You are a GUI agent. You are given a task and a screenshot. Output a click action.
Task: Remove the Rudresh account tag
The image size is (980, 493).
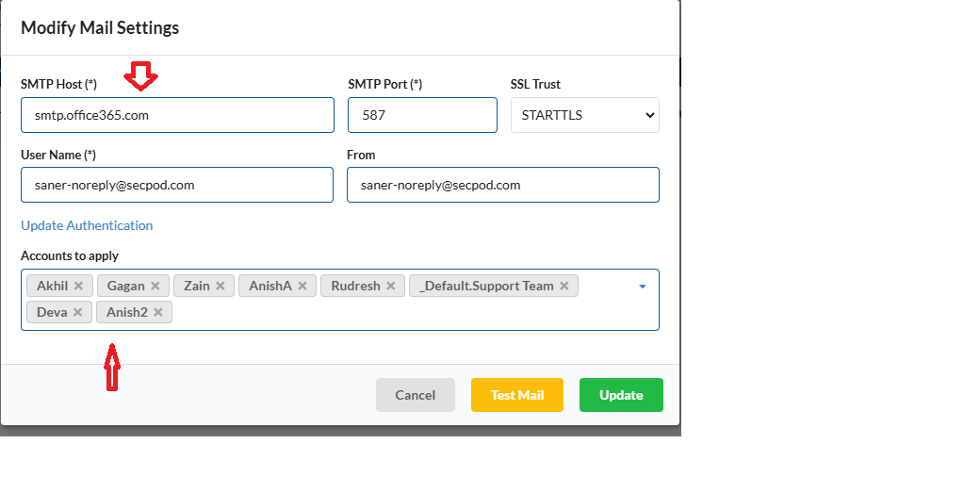[391, 286]
